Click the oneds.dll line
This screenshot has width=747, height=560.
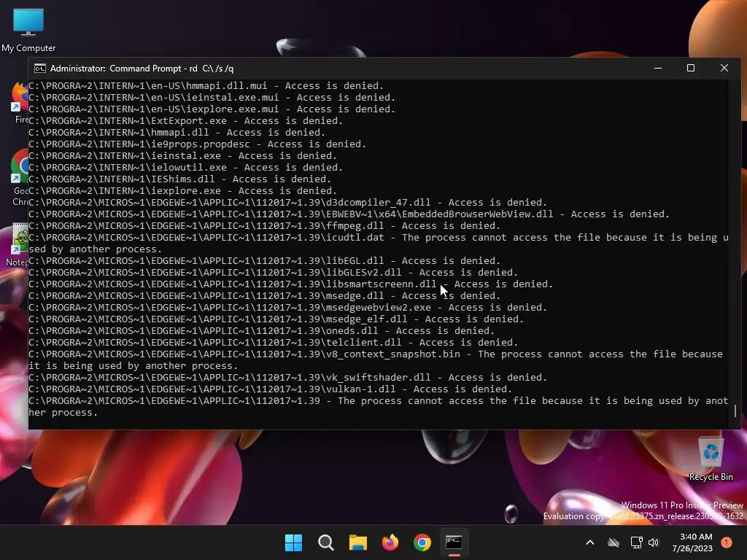click(x=262, y=330)
